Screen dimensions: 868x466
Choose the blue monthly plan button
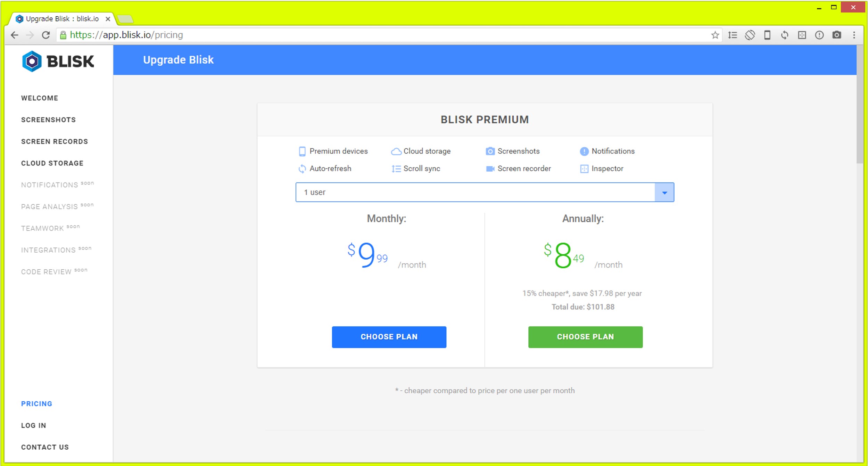[389, 337]
